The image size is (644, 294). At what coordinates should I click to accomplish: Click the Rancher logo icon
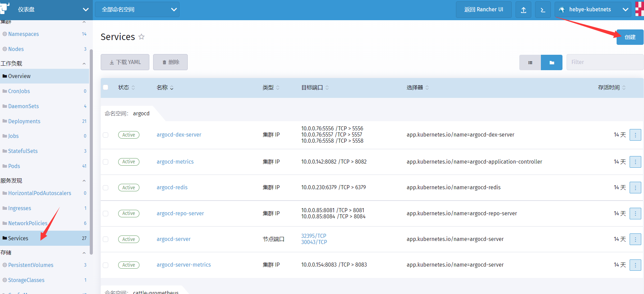(x=4, y=8)
